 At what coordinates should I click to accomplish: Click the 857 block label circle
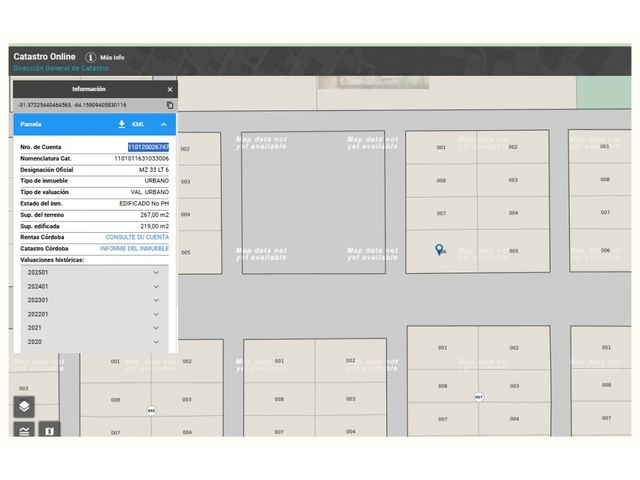tap(479, 397)
